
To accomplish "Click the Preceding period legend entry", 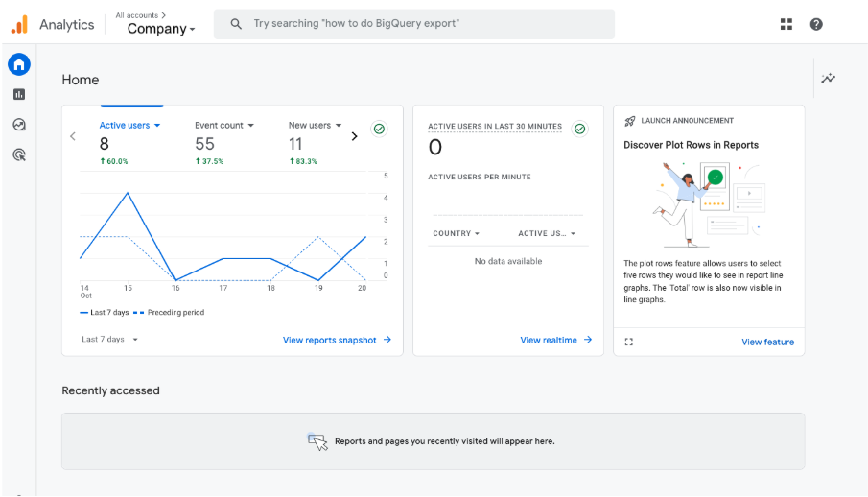I will pos(169,313).
